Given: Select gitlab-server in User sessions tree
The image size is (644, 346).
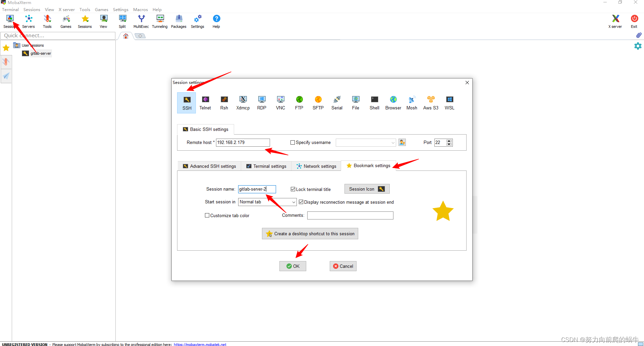Looking at the screenshot, I should coord(41,53).
